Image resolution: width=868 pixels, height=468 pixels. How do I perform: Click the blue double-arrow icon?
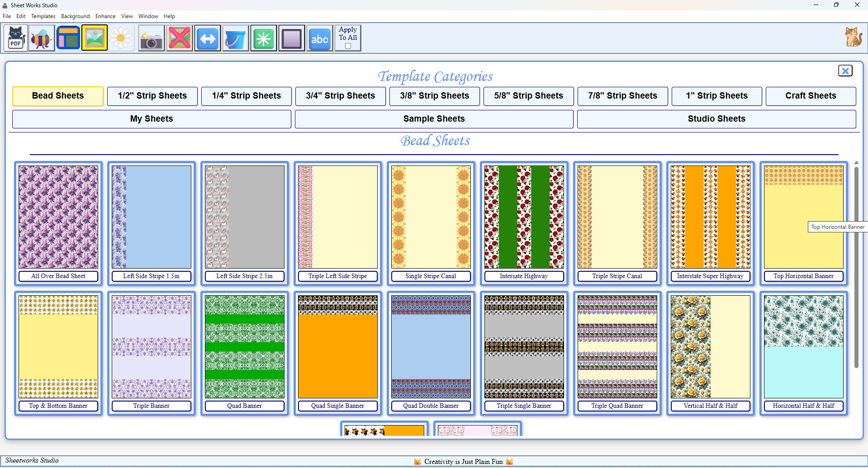click(208, 38)
